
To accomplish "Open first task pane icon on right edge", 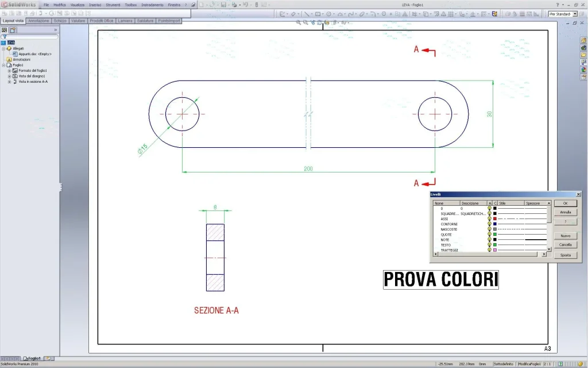I will (x=583, y=40).
